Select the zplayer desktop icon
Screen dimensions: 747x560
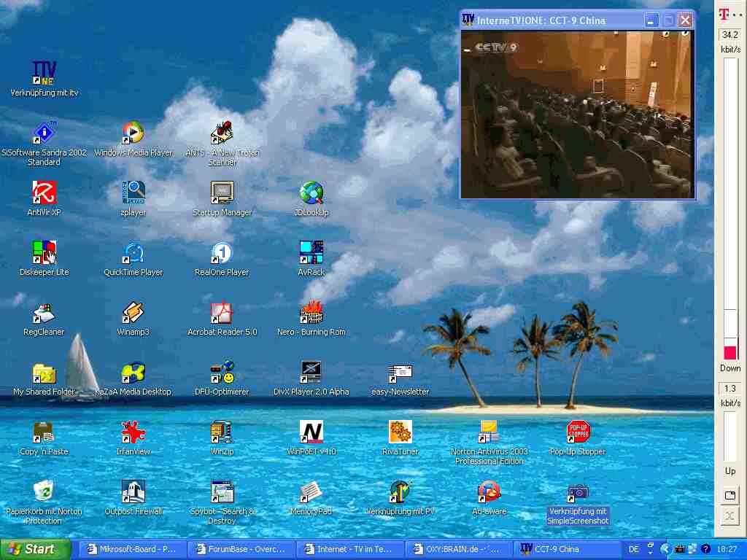133,192
